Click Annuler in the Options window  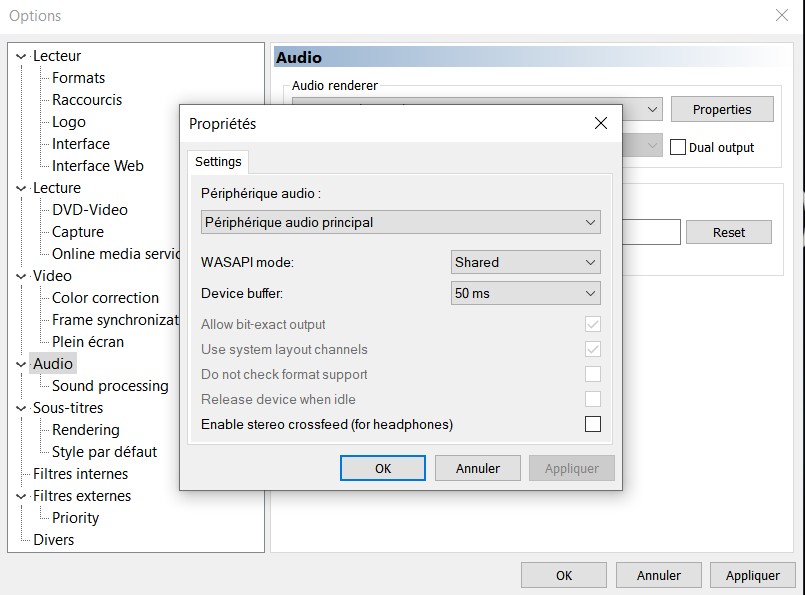click(x=659, y=575)
